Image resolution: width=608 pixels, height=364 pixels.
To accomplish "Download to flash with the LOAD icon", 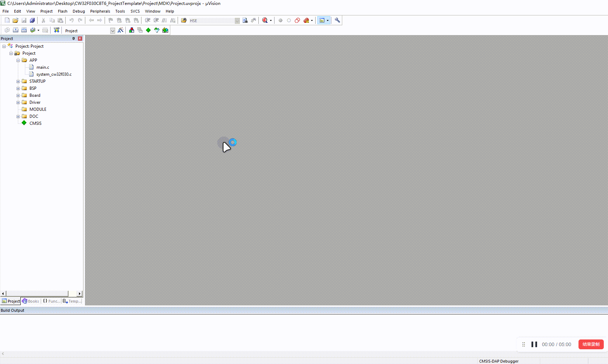I will pyautogui.click(x=57, y=30).
